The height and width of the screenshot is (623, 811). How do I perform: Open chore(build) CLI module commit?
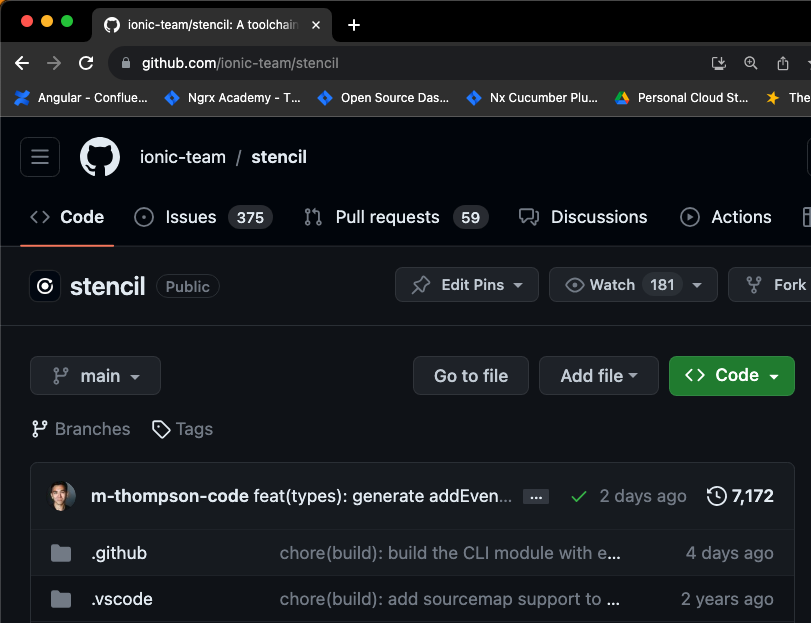(x=450, y=553)
